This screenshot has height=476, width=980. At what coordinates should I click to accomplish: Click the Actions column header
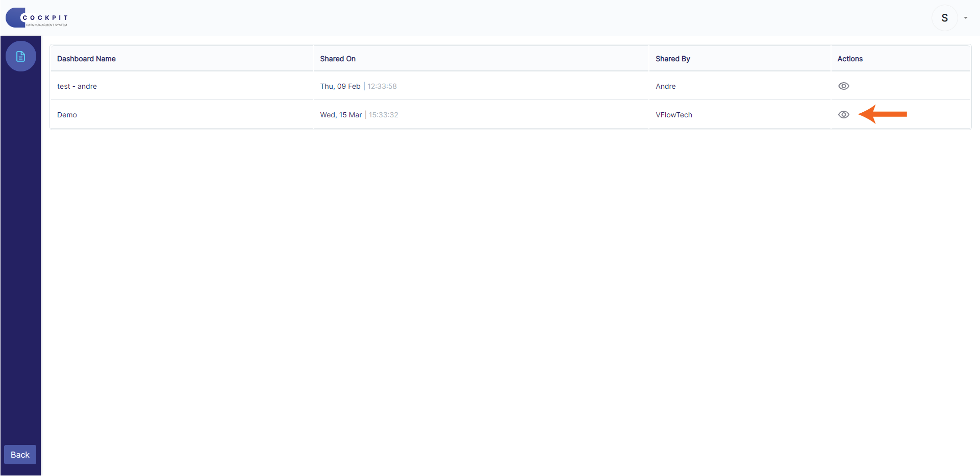coord(850,59)
